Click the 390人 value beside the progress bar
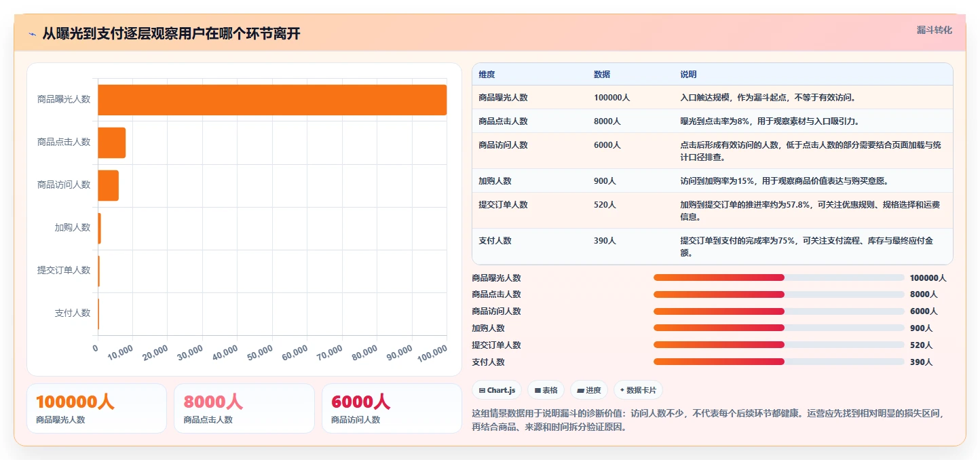The image size is (980, 460). click(x=921, y=362)
